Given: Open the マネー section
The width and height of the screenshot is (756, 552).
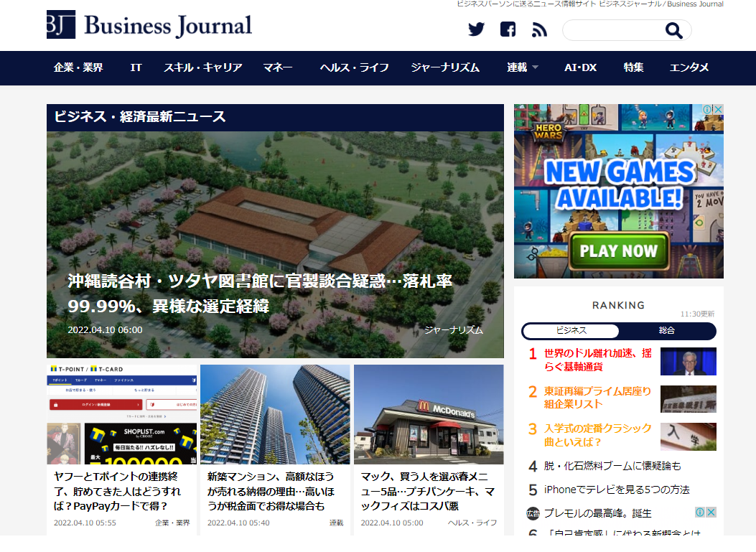Looking at the screenshot, I should [x=278, y=68].
